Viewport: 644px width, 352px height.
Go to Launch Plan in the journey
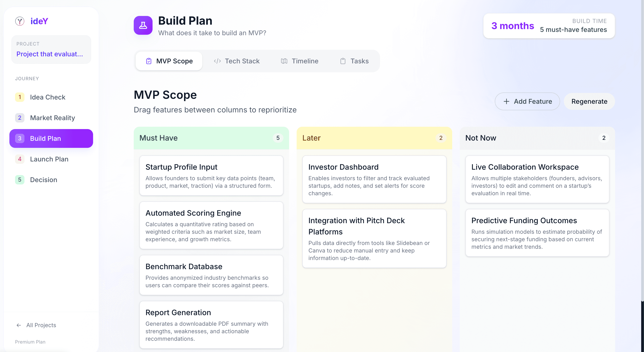click(49, 159)
